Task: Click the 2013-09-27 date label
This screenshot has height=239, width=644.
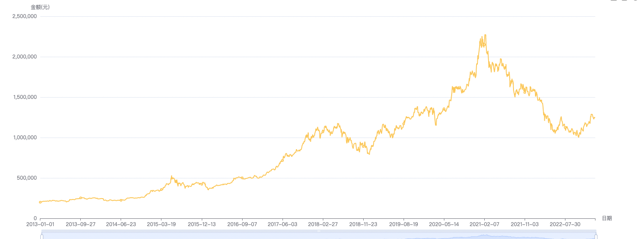Action: point(81,224)
